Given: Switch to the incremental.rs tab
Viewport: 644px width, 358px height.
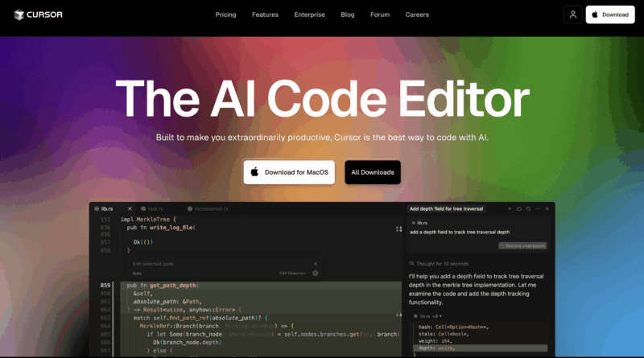Looking at the screenshot, I should point(208,209).
